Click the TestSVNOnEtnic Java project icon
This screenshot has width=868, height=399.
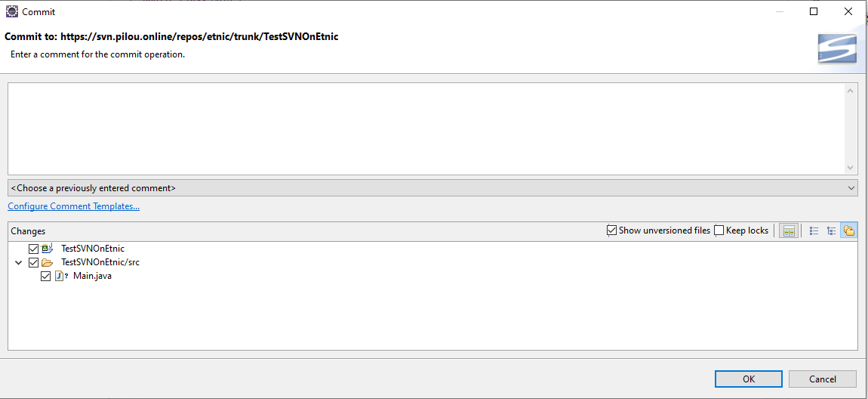pyautogui.click(x=47, y=249)
